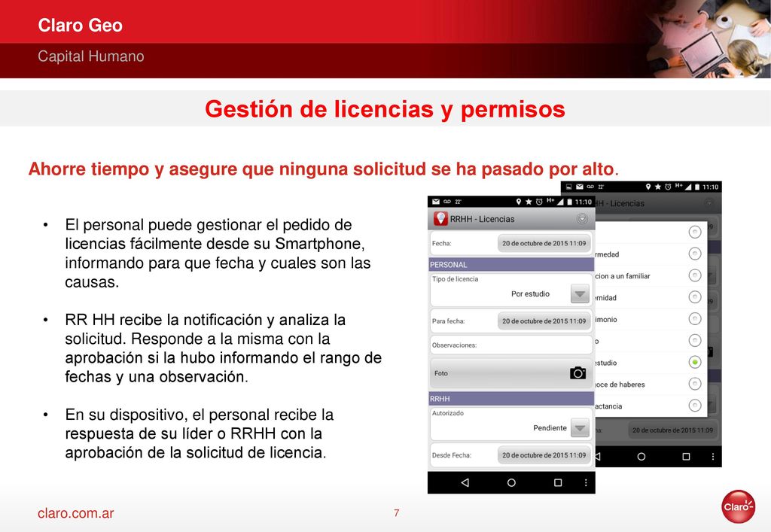
Task: Tap the location pin in back phone status bar
Action: tap(648, 187)
